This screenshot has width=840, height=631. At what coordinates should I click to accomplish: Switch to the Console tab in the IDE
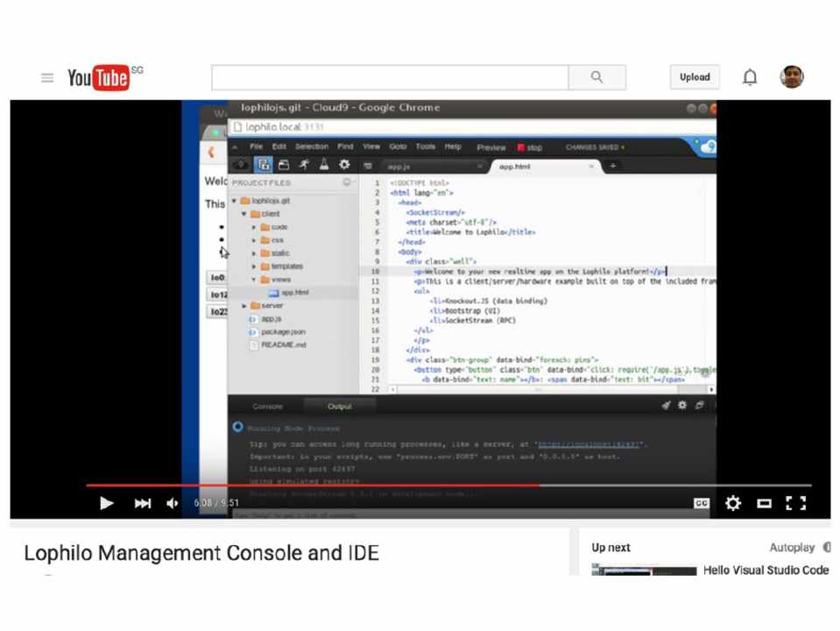point(267,407)
